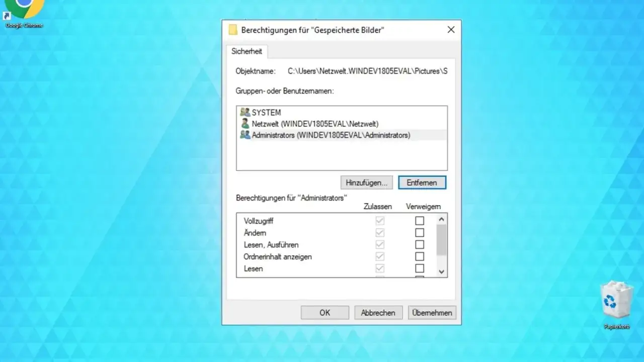Tick Verweigern checkbox for Lesen

(420, 268)
